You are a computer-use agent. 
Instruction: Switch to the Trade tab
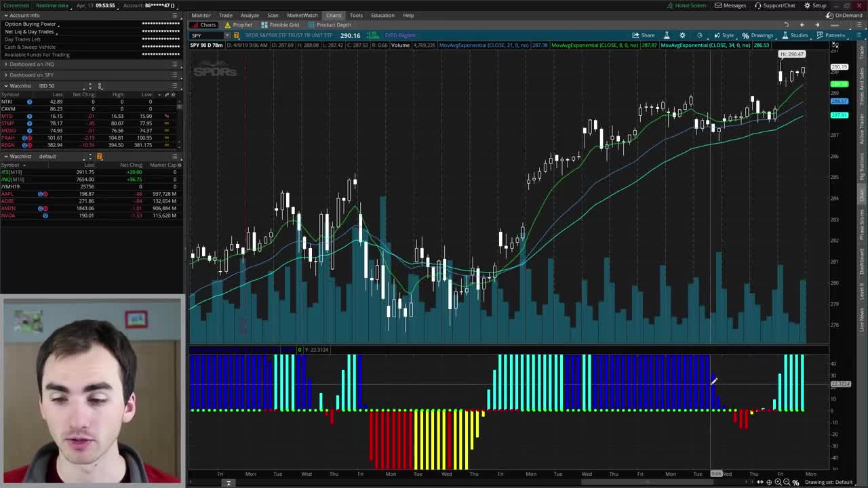[x=225, y=15]
